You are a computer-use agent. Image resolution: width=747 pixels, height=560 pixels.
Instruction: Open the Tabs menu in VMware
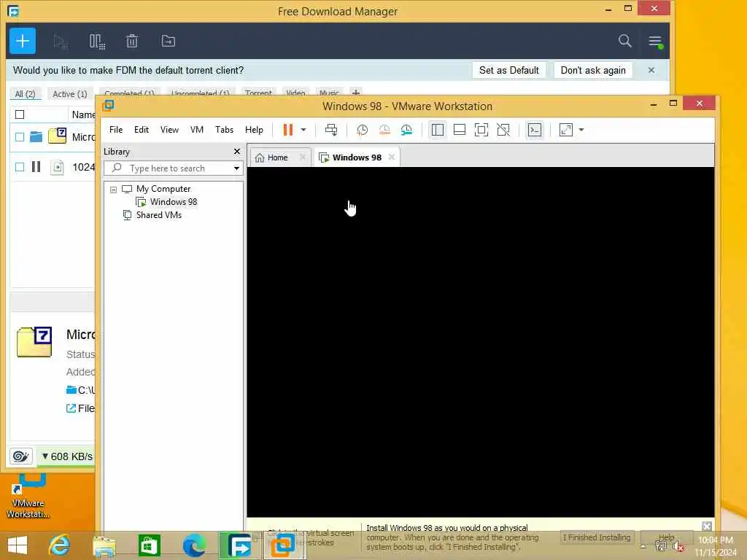point(224,130)
